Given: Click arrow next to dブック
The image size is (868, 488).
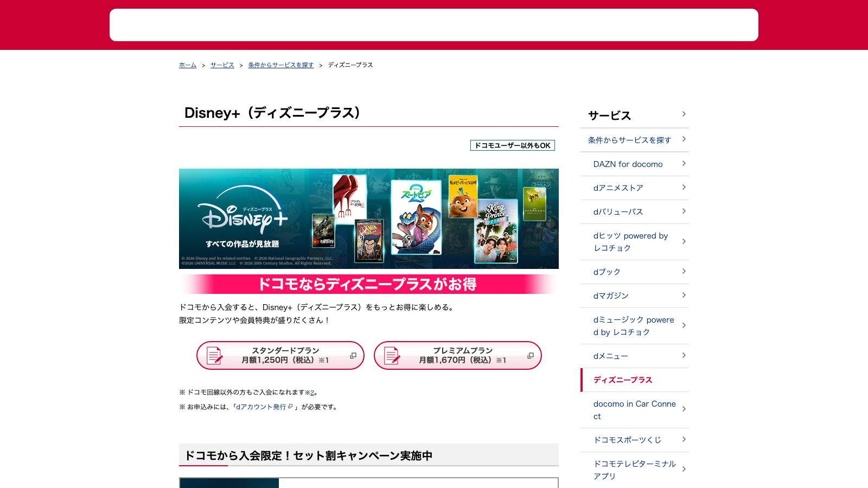Looking at the screenshot, I should point(684,271).
